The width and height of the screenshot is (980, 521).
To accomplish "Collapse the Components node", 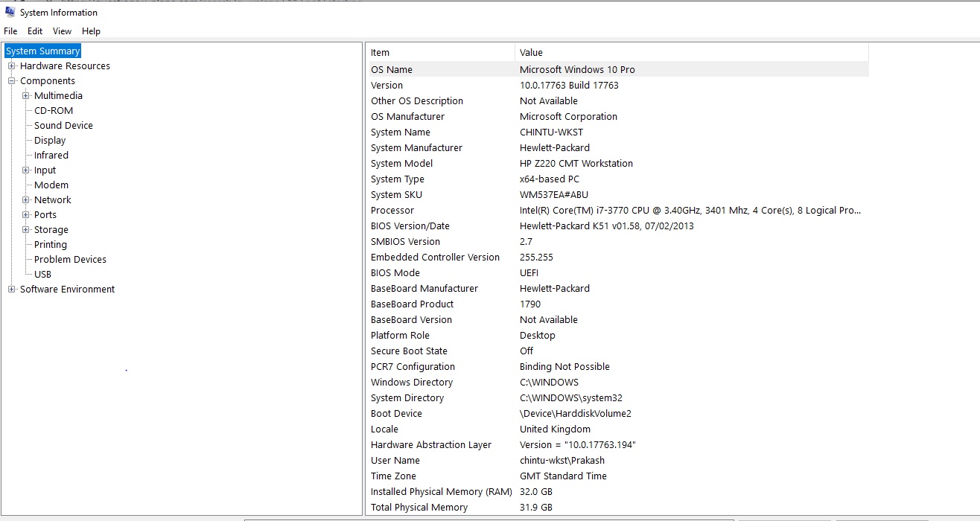I will [x=12, y=81].
